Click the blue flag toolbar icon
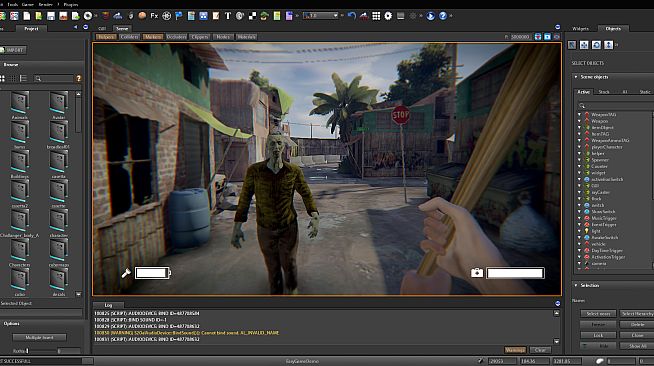 (x=179, y=16)
